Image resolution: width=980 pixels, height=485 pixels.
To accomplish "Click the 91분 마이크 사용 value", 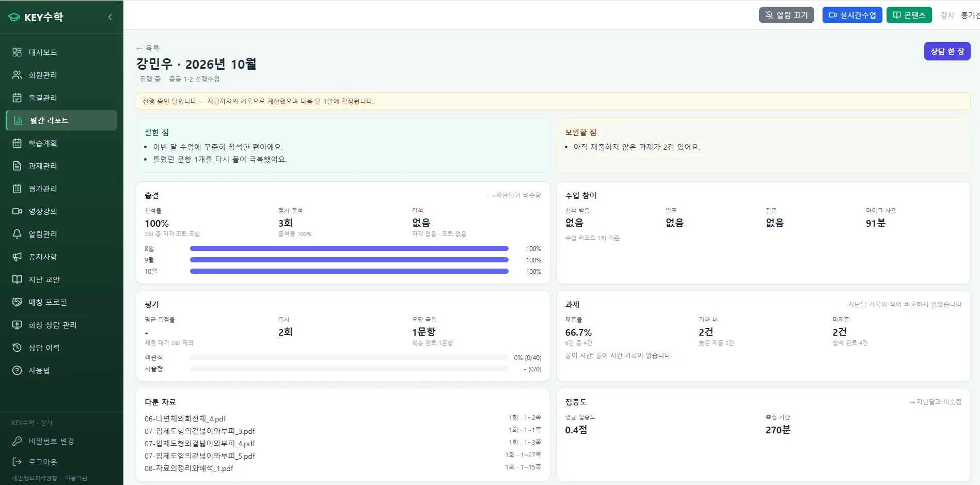I will [876, 223].
